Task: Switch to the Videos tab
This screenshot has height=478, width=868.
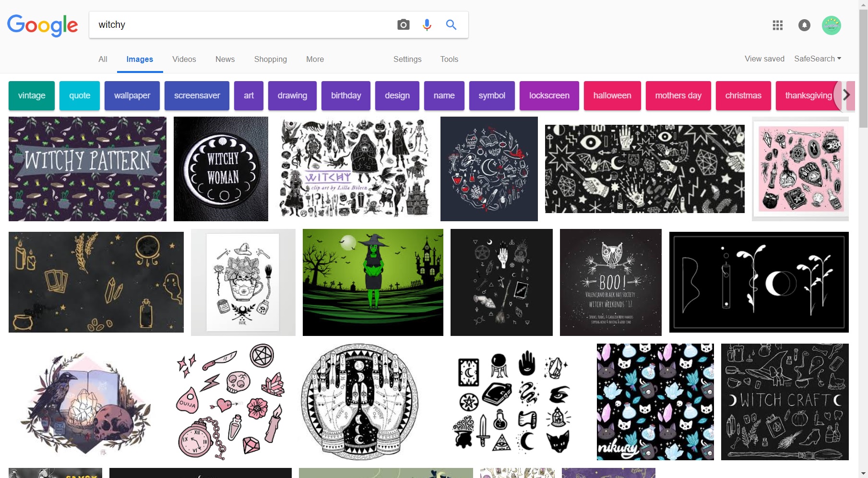Action: (x=184, y=59)
